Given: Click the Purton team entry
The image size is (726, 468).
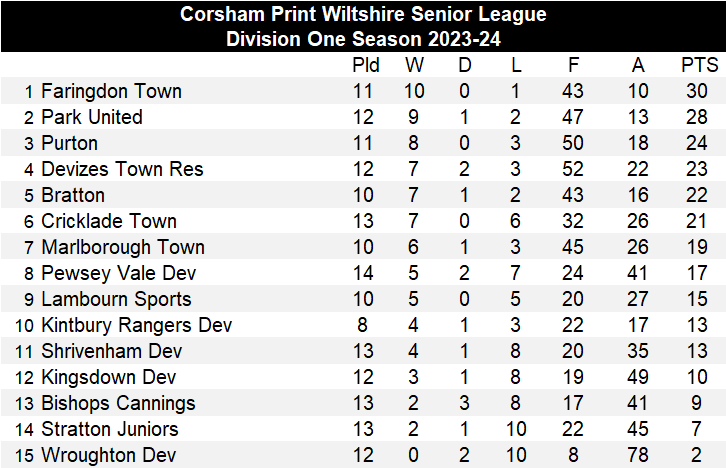Looking at the screenshot, I should point(69,143).
